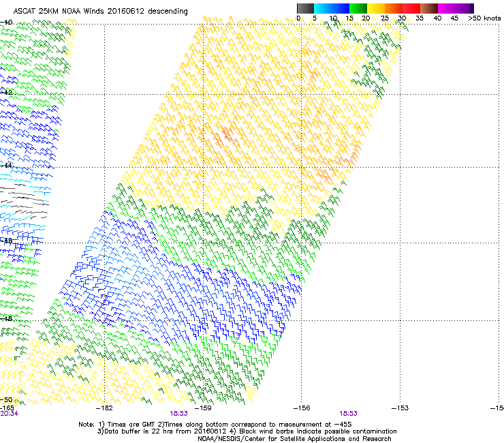Image resolution: width=504 pixels, height=443 pixels.
Task: Pick the green 15-20 knots legend swatch
Action: [358, 8]
